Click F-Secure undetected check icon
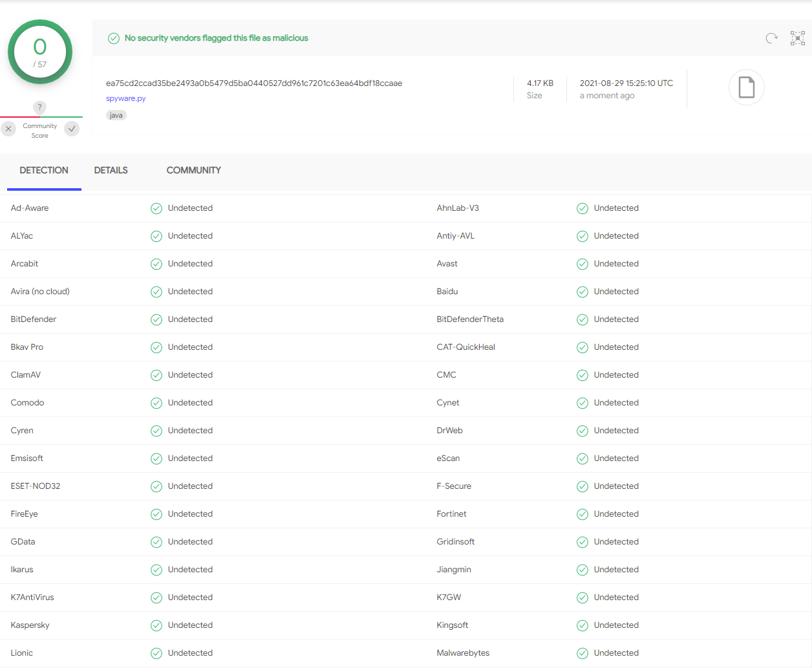This screenshot has height=668, width=812. click(x=582, y=486)
